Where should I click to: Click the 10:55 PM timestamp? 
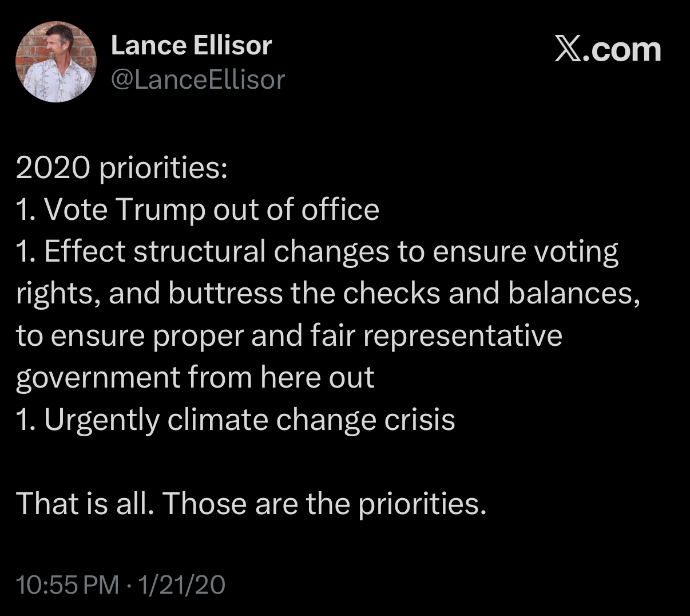(68, 585)
